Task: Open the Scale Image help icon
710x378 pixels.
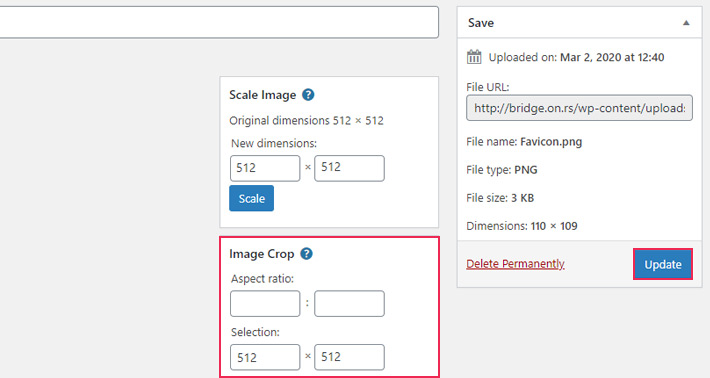Action: tap(308, 95)
